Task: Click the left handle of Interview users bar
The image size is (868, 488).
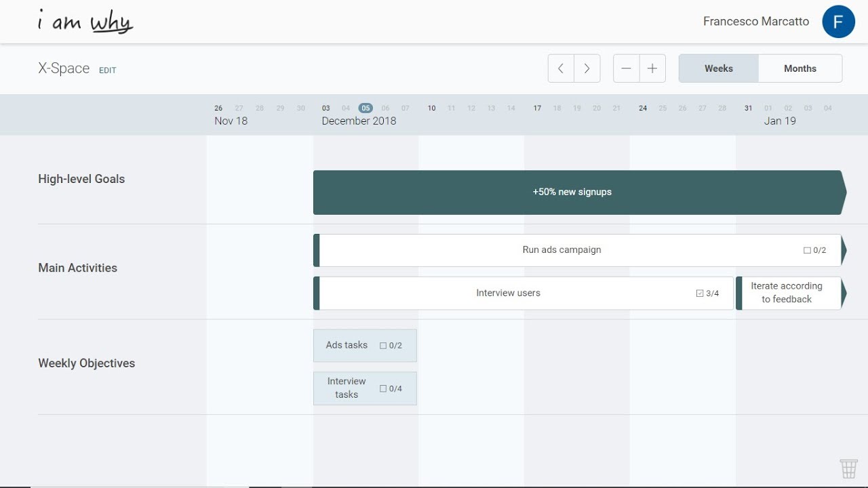Action: pos(316,293)
